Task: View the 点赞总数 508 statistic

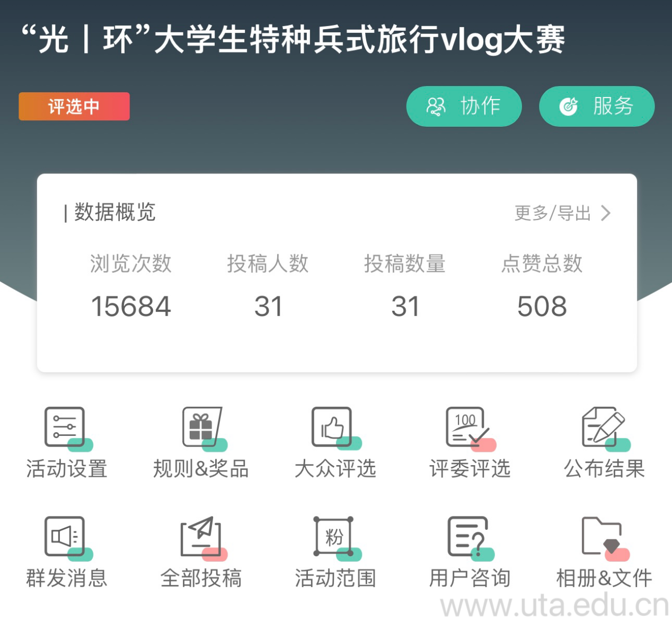Action: [542, 306]
